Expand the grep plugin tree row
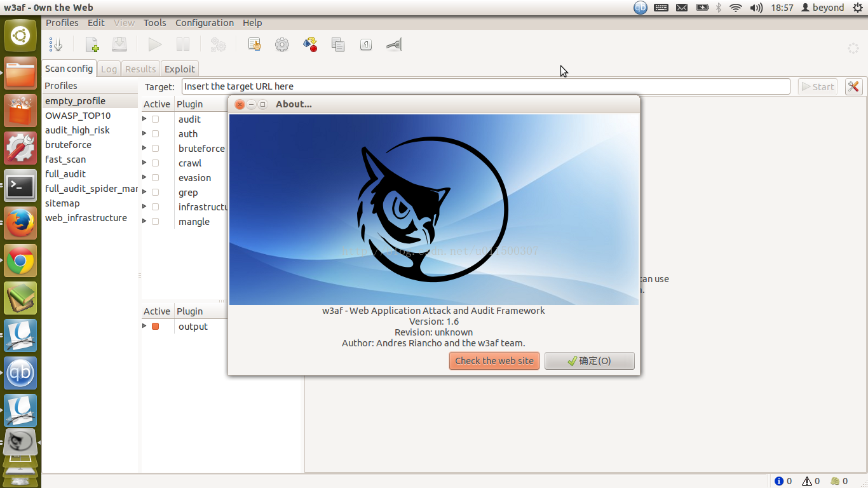This screenshot has height=488, width=868. [144, 193]
